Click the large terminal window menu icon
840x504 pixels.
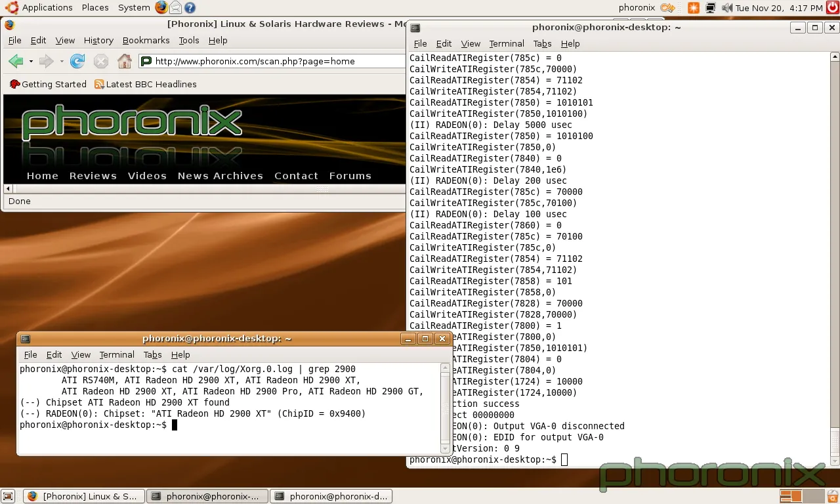coord(415,28)
